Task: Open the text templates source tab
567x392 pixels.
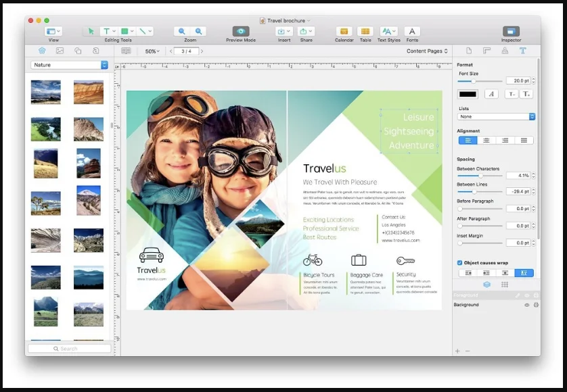Action: pos(95,51)
